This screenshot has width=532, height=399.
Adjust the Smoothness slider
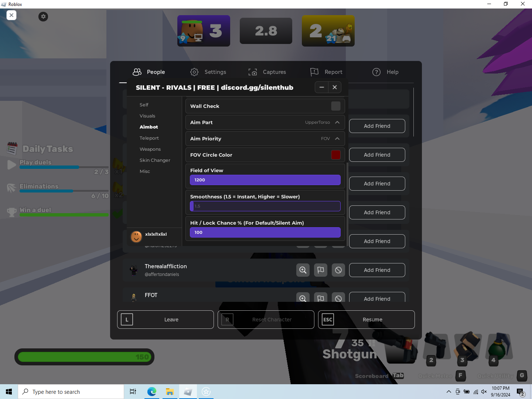coord(265,206)
